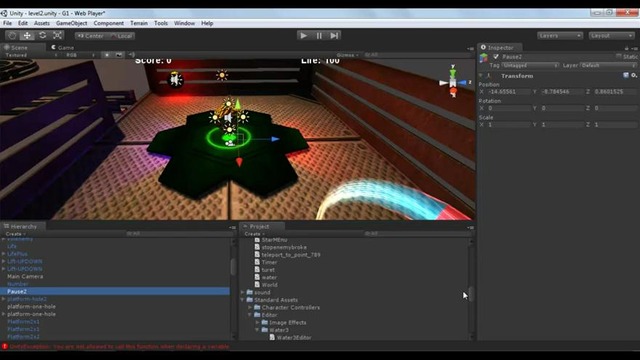640x360 pixels.
Task: Open the Assets menu
Action: [42, 23]
